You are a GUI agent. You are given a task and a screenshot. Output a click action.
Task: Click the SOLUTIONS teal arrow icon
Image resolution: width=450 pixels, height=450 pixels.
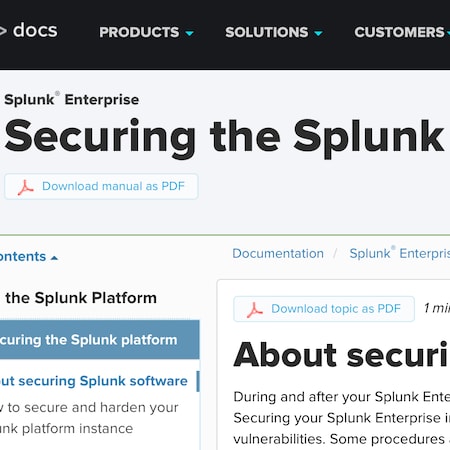click(x=318, y=33)
